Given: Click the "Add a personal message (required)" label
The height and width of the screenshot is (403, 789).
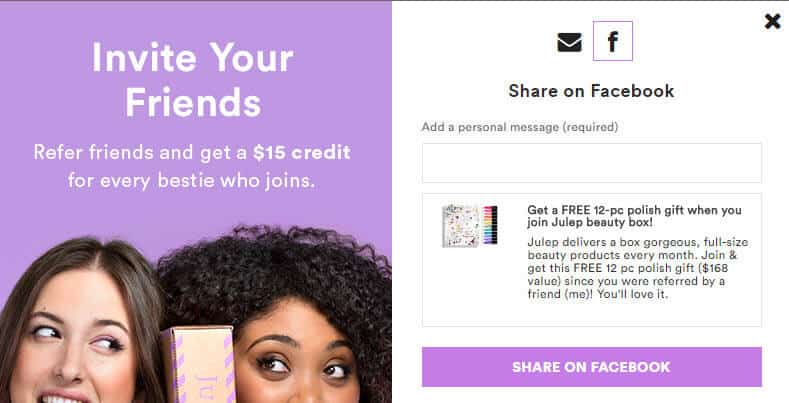Looking at the screenshot, I should click(x=520, y=127).
